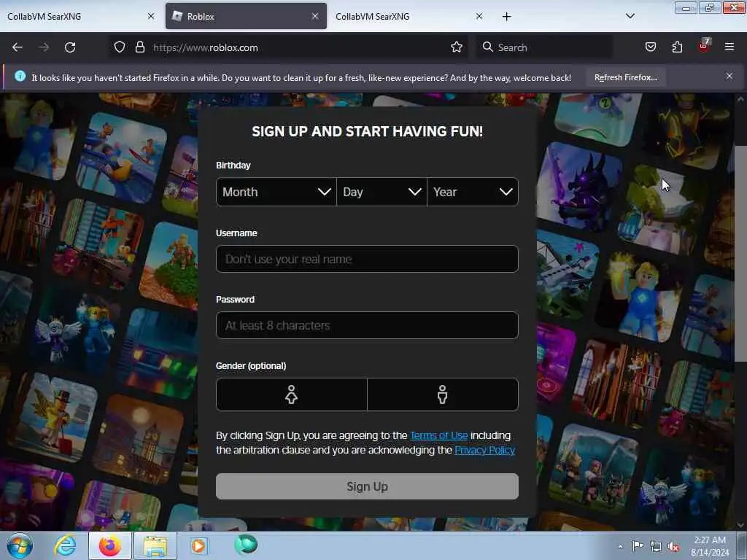Screen dimensions: 747x560
Task: Click the page vertical scrollbar thumb
Action: click(740, 252)
